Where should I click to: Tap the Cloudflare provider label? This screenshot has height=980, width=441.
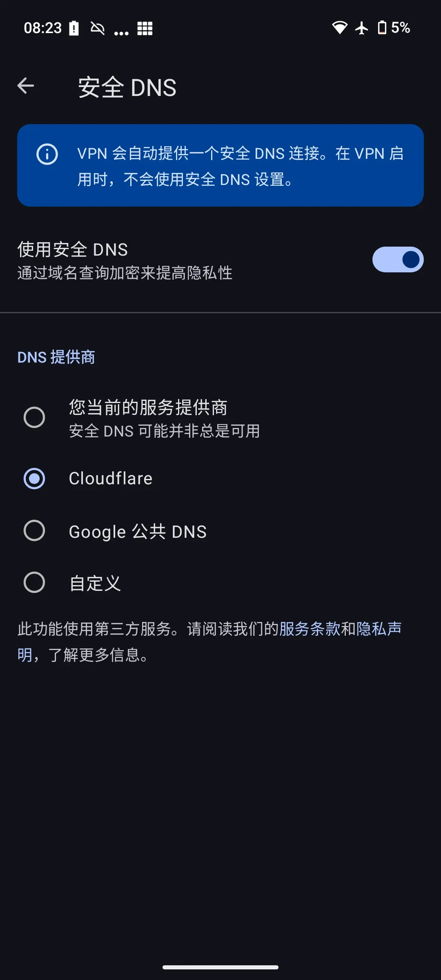click(x=111, y=479)
